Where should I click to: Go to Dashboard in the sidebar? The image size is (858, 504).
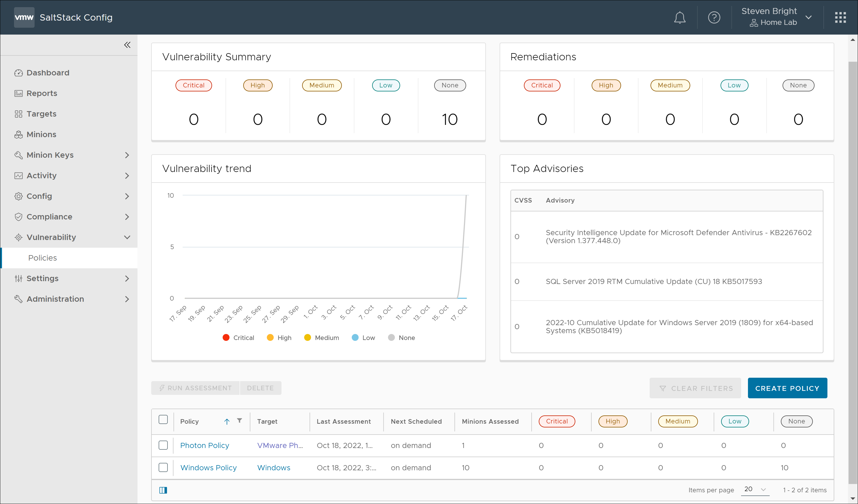pyautogui.click(x=48, y=73)
